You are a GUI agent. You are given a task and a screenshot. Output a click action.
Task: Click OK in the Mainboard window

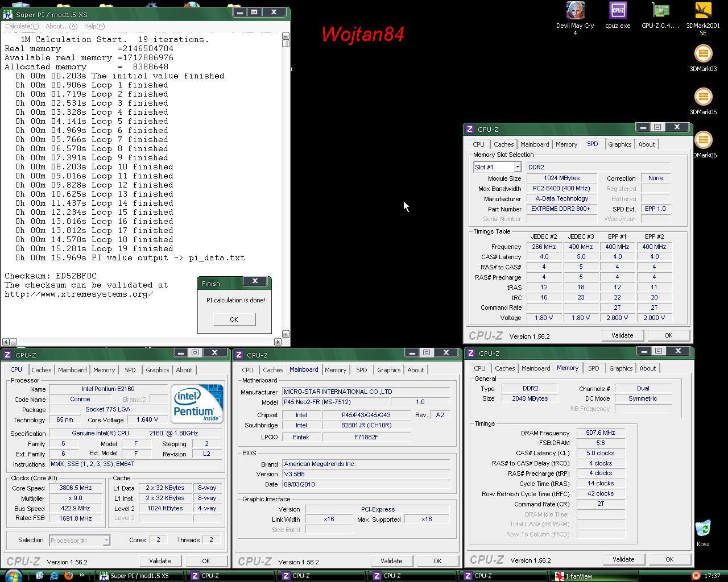click(437, 561)
